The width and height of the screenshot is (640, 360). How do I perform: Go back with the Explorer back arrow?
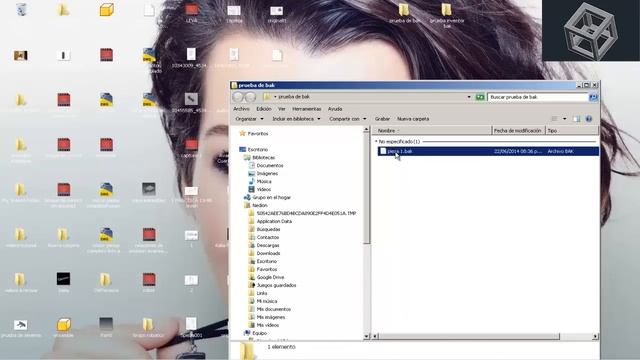(x=238, y=97)
